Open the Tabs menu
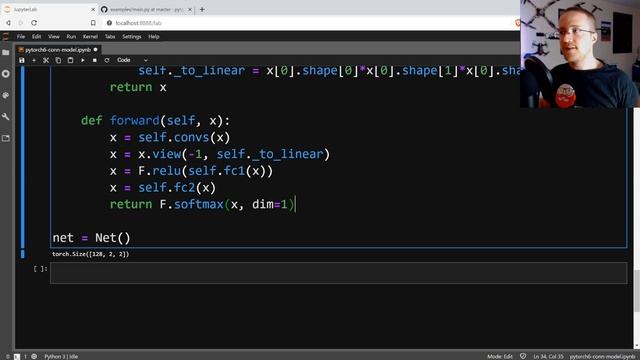This screenshot has height=360, width=640. (x=110, y=37)
